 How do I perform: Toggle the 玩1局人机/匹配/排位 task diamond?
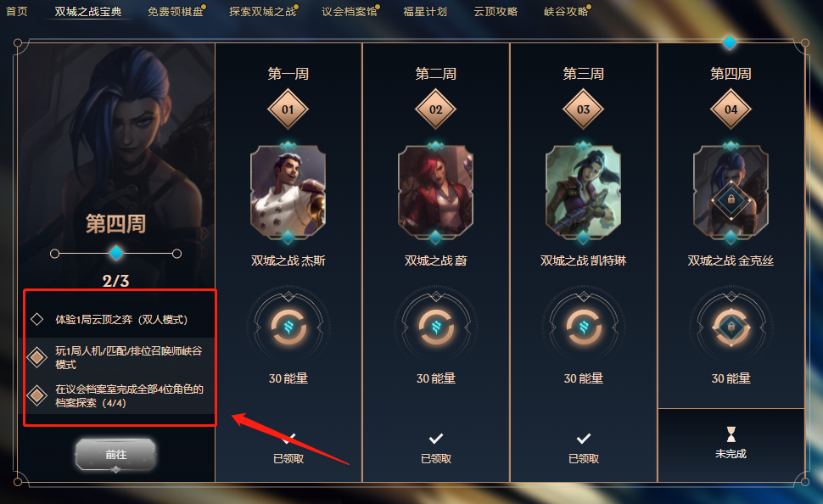tap(36, 357)
